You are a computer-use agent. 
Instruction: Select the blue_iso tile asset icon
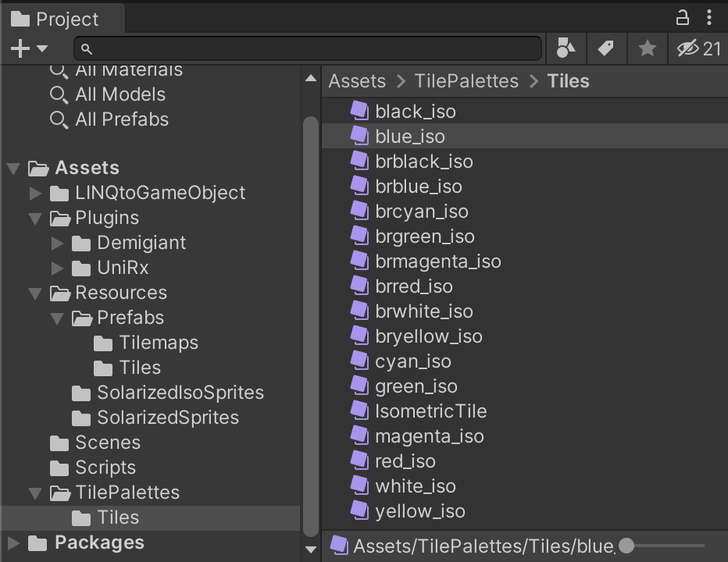(x=359, y=137)
